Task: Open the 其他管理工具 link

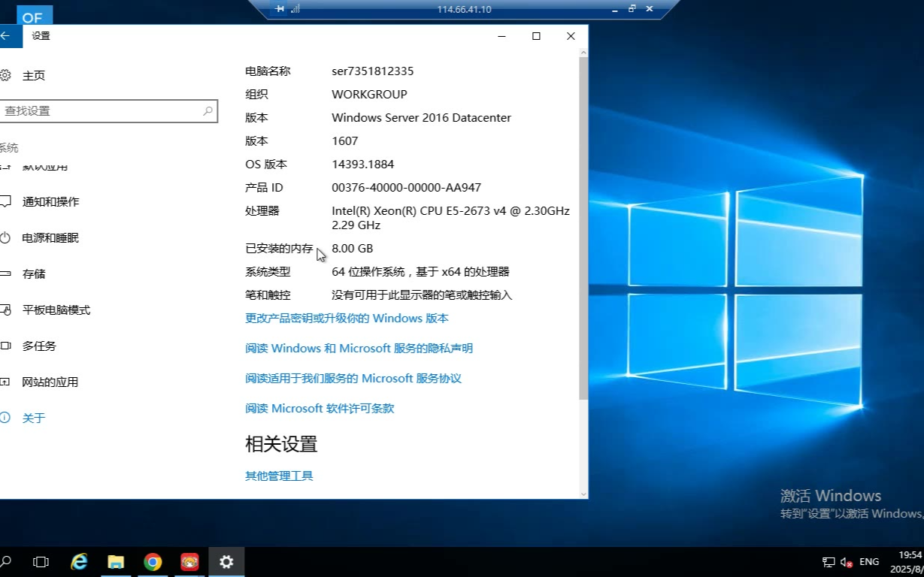Action: click(279, 476)
